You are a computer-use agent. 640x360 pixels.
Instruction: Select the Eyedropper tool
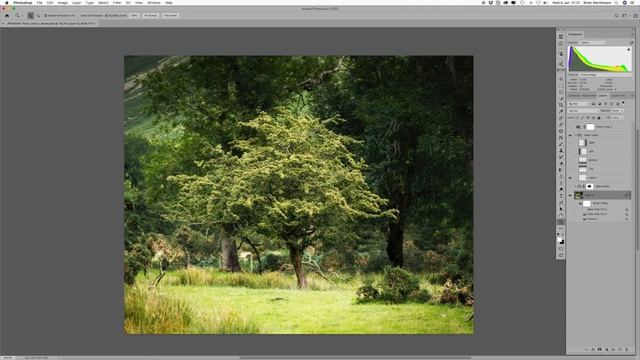click(x=561, y=111)
